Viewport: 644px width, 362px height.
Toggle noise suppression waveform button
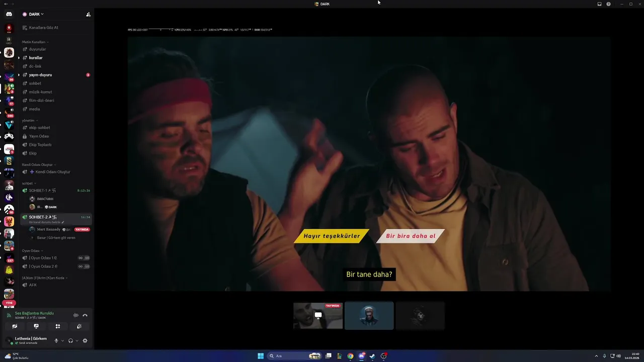tap(76, 315)
